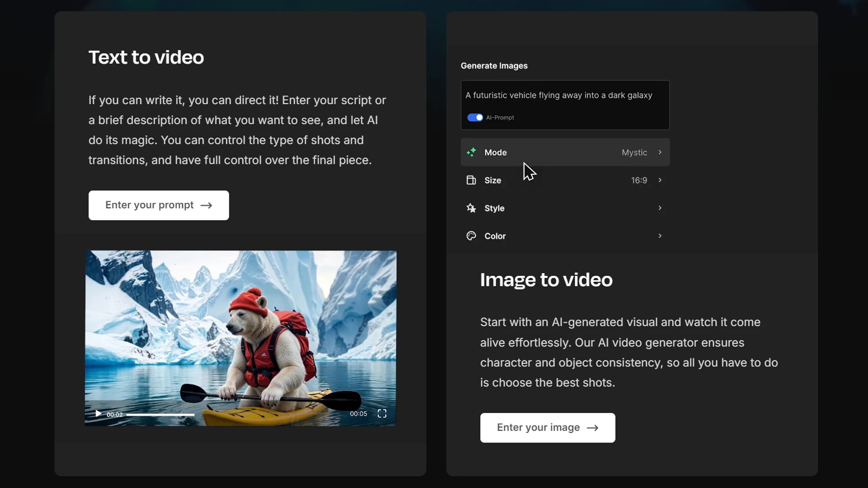This screenshot has width=868, height=488.
Task: Click the arrow inside Enter your prompt
Action: point(207,205)
